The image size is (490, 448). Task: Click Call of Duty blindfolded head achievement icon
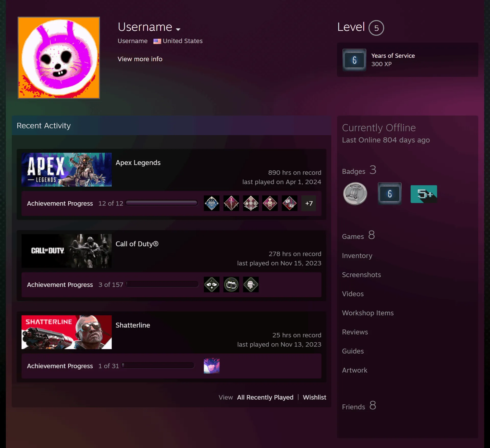[x=251, y=285]
